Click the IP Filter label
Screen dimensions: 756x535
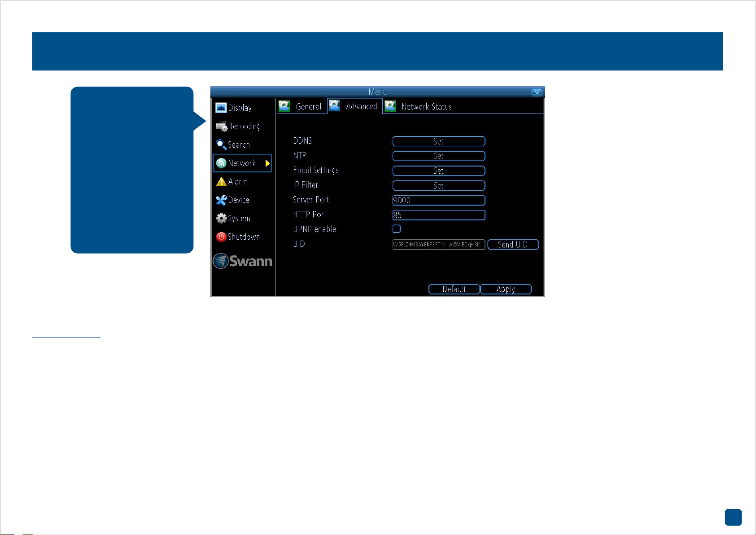pyautogui.click(x=306, y=185)
